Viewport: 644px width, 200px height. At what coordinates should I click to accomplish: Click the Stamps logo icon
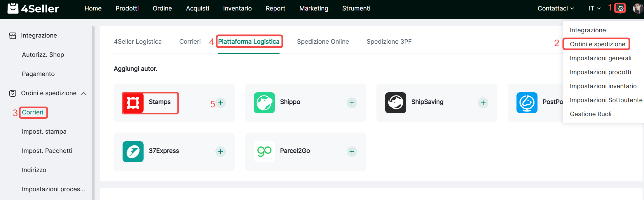click(133, 103)
